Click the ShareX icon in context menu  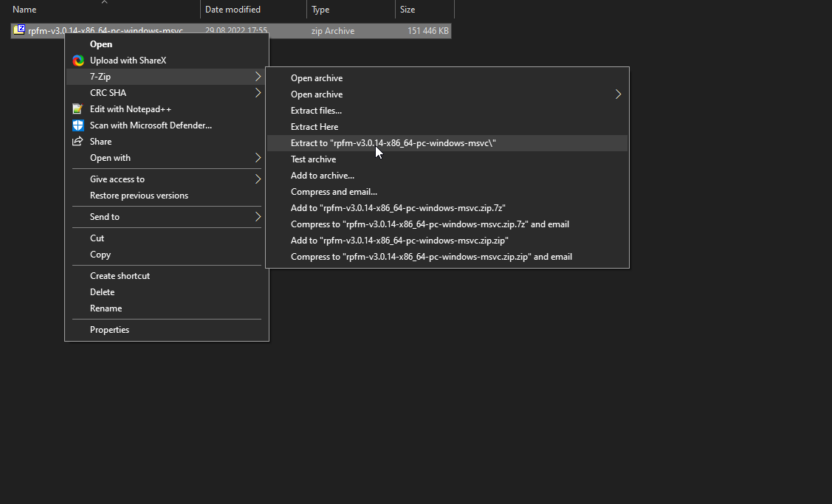(x=78, y=61)
